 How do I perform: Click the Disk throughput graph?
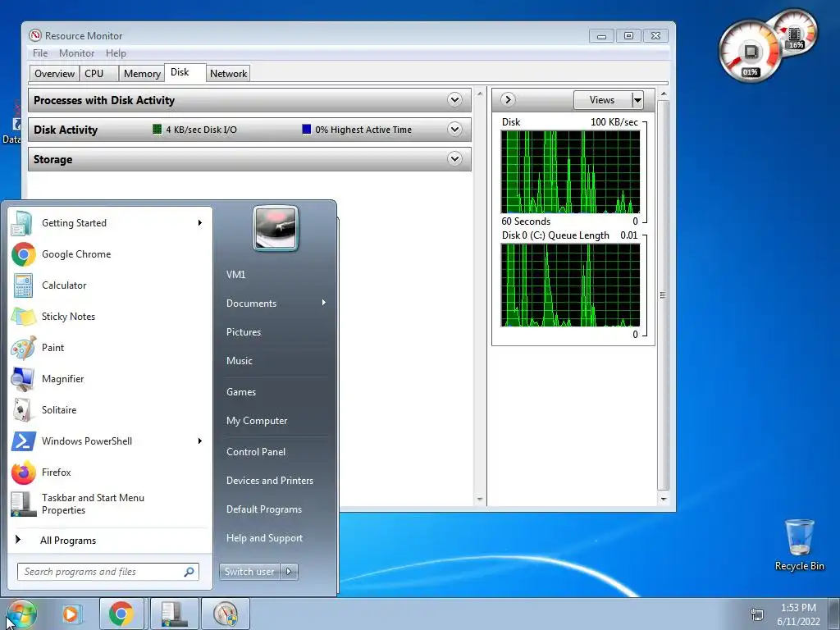pos(570,171)
